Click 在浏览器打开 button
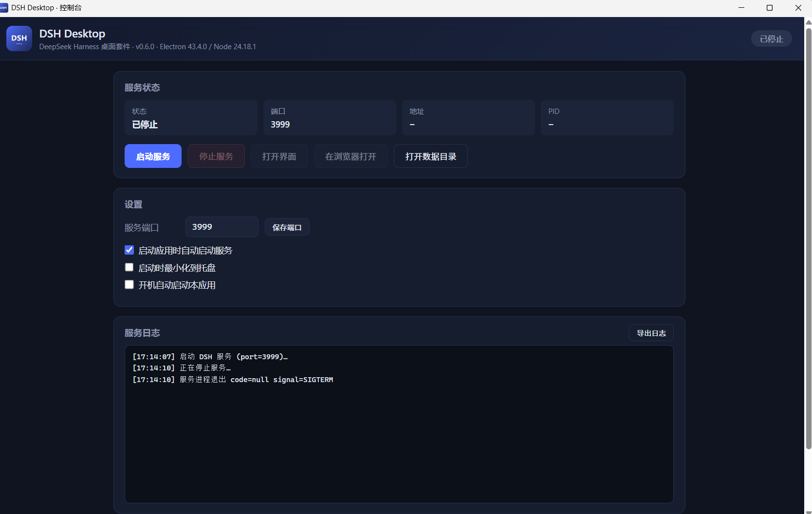812x514 pixels. point(351,156)
